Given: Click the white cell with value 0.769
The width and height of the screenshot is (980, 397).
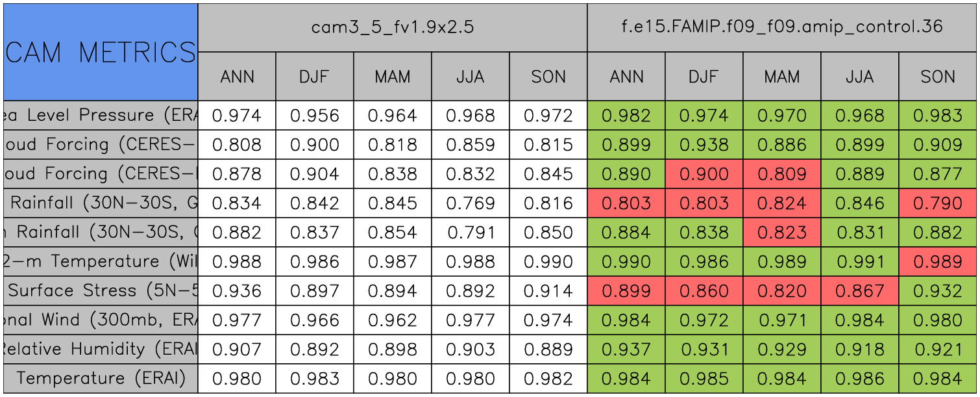Looking at the screenshot, I should pyautogui.click(x=470, y=203).
